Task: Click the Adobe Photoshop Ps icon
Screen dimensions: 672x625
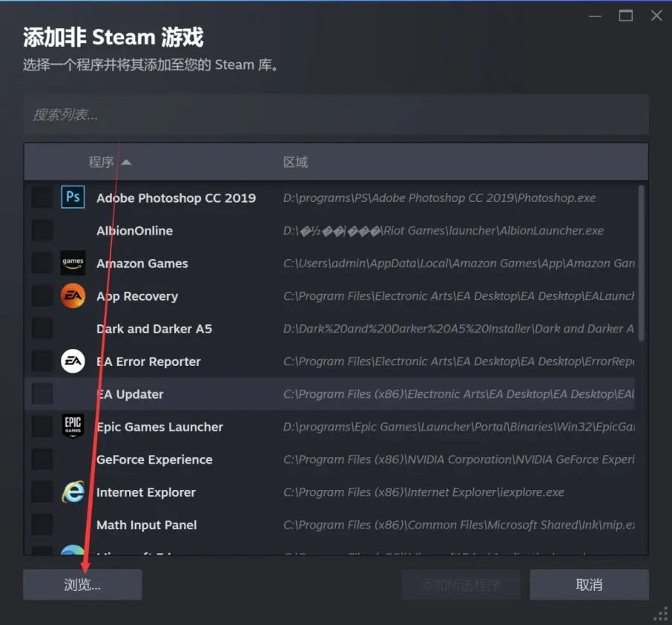Action: click(x=73, y=197)
